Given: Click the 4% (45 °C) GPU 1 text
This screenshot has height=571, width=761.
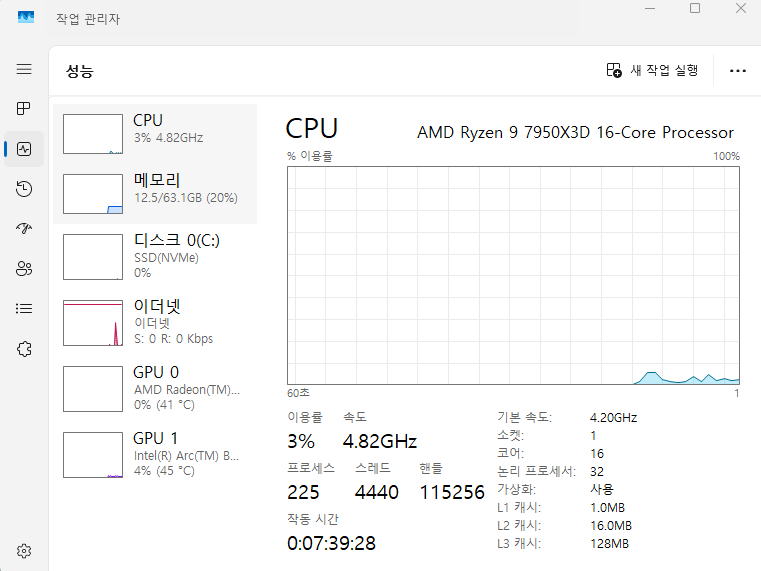Looking at the screenshot, I should pos(164,471).
